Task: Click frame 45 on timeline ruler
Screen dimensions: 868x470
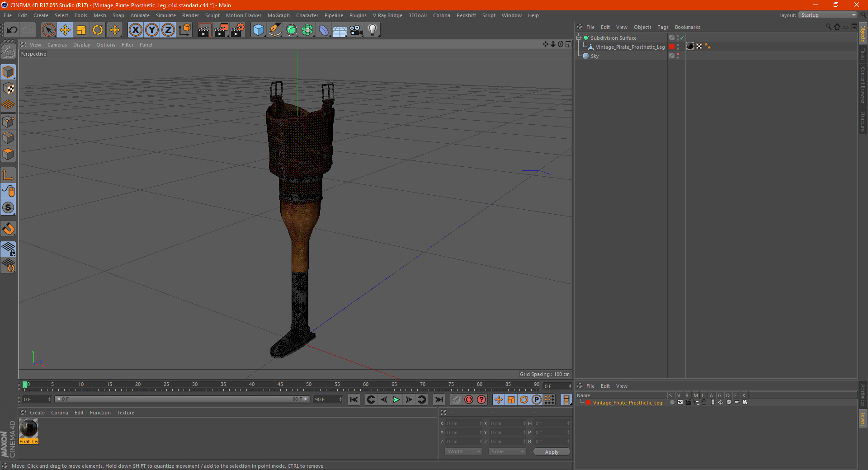Action: (280, 385)
